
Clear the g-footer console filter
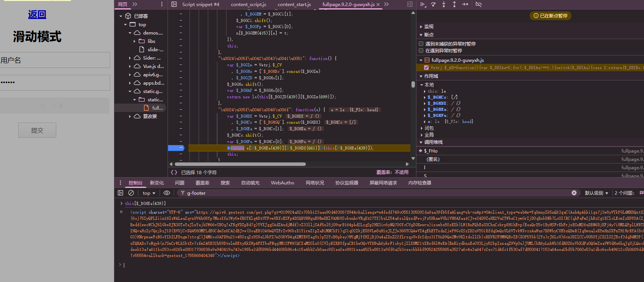(x=574, y=193)
